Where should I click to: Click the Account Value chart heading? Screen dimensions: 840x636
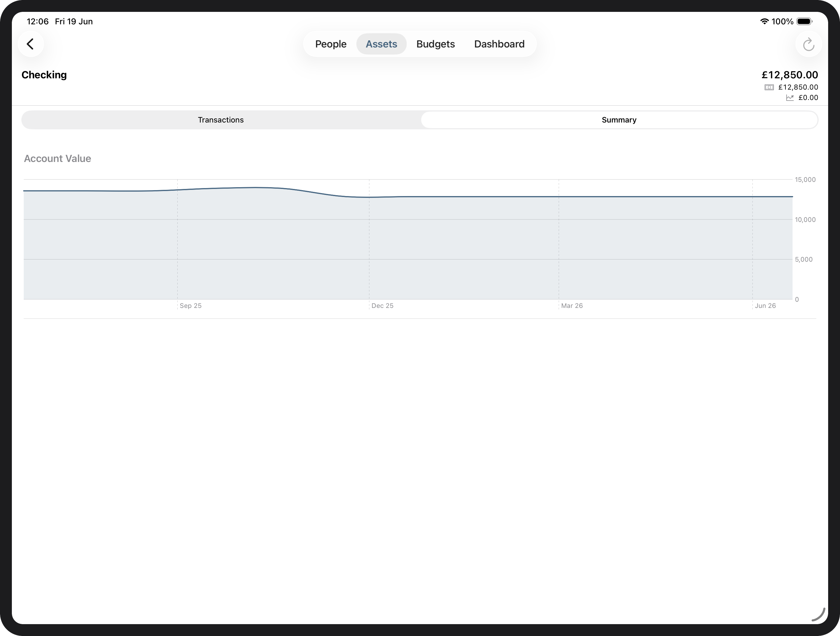[57, 158]
